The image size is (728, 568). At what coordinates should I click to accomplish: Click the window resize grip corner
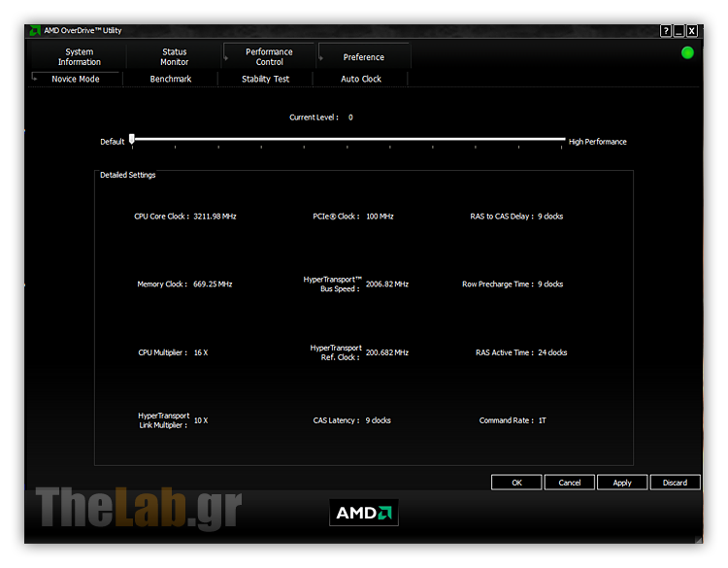699,539
